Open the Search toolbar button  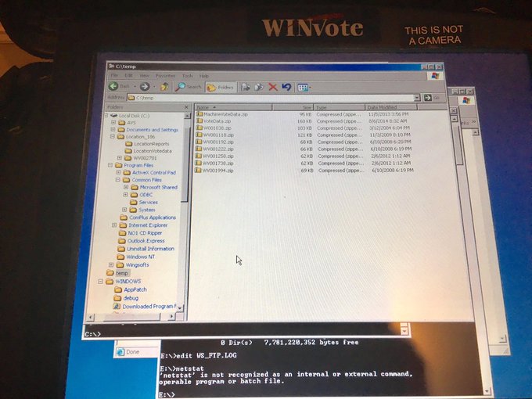click(x=189, y=87)
